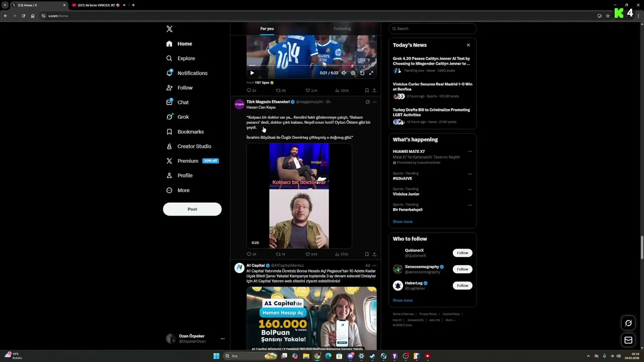Open more options for #GSvJUVE trend

[470, 174]
